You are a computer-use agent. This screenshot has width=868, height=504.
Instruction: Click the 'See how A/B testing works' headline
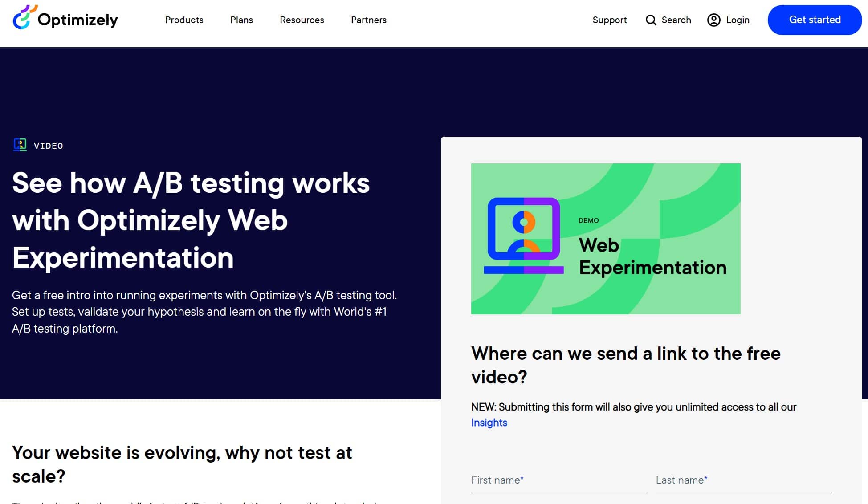click(x=191, y=220)
